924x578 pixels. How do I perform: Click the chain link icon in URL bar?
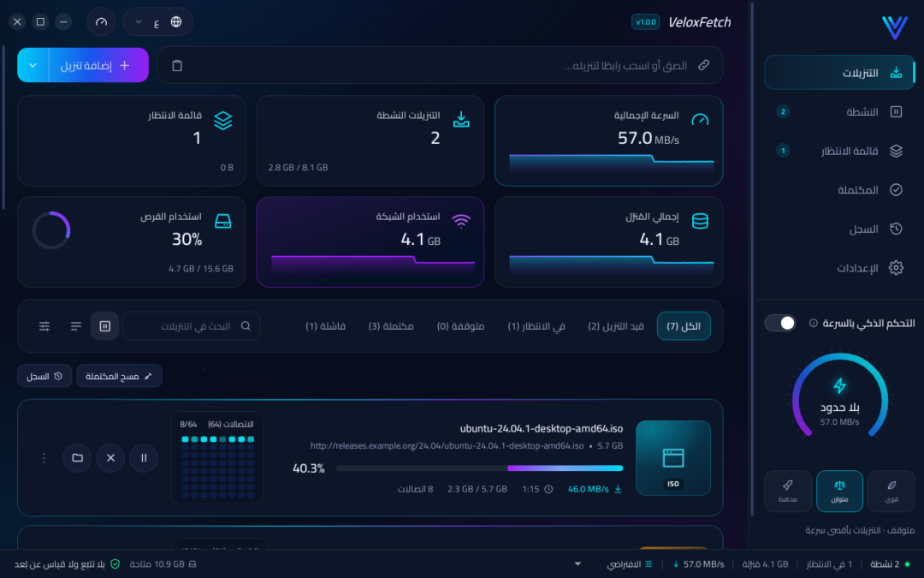[x=703, y=65]
